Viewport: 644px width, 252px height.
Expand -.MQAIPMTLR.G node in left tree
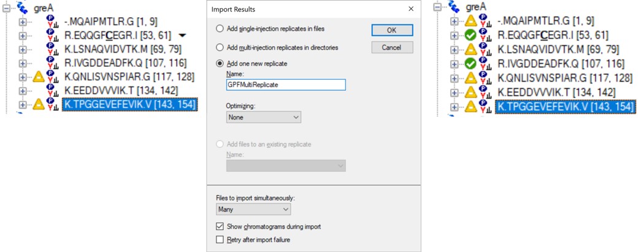[23, 21]
